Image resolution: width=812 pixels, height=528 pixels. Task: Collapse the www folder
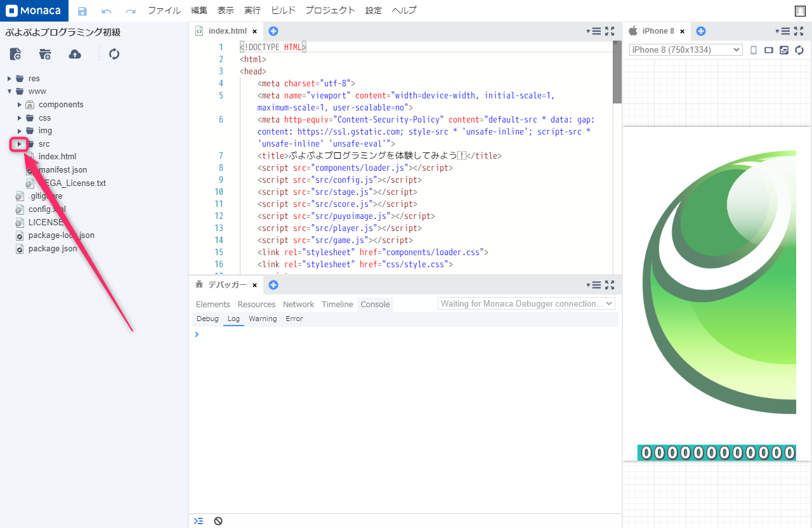(x=10, y=91)
